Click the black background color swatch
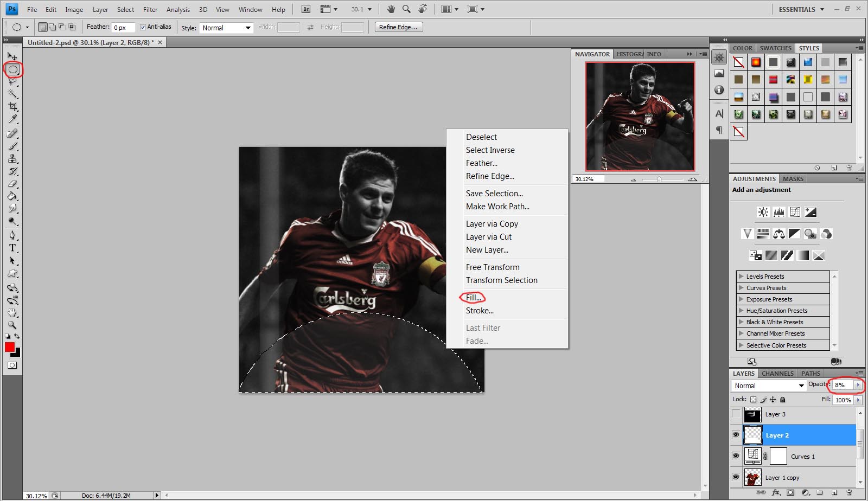Viewport: 868px width, 501px height. pos(17,354)
